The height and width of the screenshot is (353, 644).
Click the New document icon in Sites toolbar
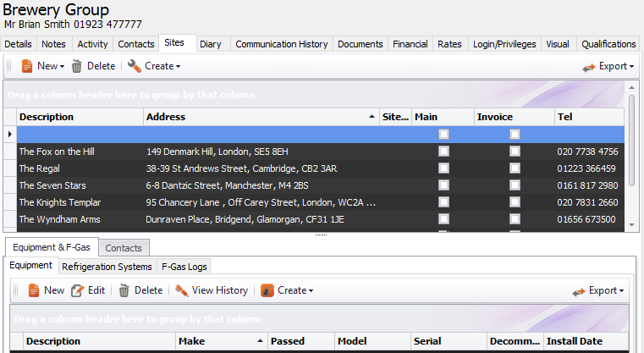pyautogui.click(x=27, y=66)
